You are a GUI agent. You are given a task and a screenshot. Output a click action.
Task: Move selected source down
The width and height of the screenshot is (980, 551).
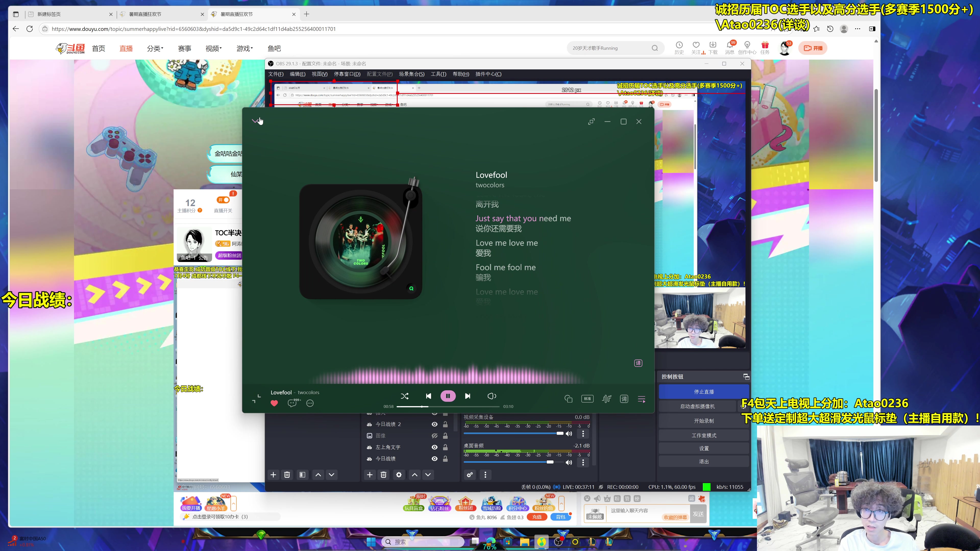tap(428, 474)
